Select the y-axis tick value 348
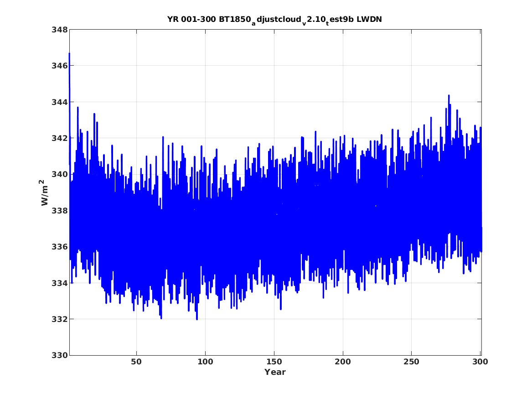The height and width of the screenshot is (399, 532). pos(59,30)
